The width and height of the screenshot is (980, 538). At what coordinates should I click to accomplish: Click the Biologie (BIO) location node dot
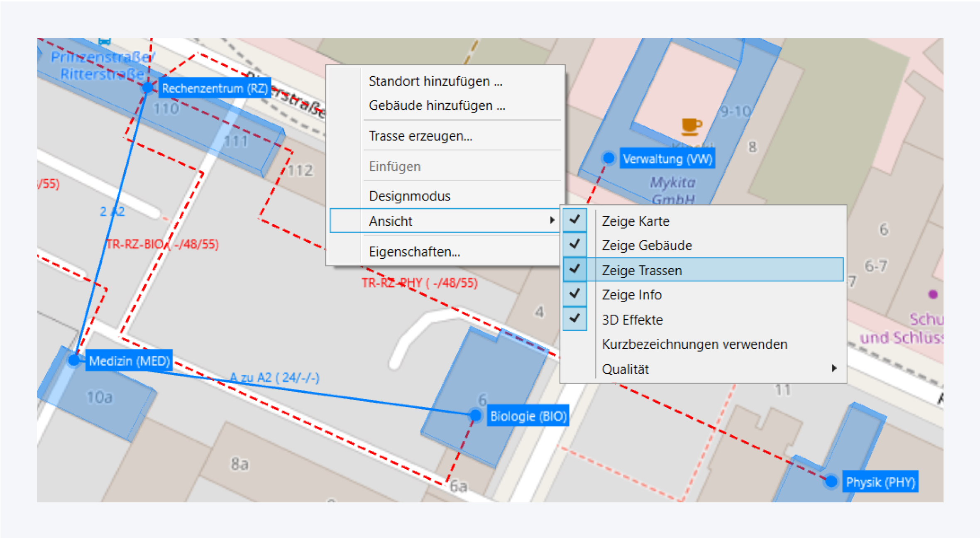476,415
